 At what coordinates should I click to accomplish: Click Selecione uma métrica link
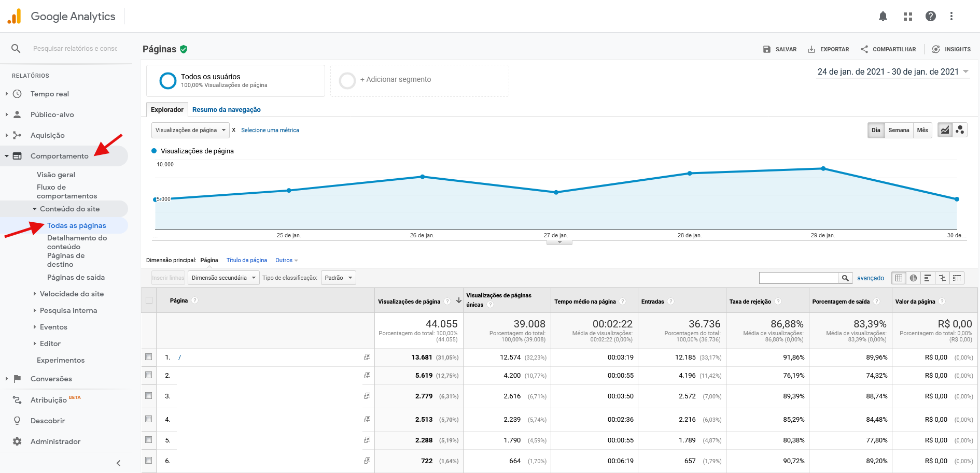pyautogui.click(x=270, y=130)
